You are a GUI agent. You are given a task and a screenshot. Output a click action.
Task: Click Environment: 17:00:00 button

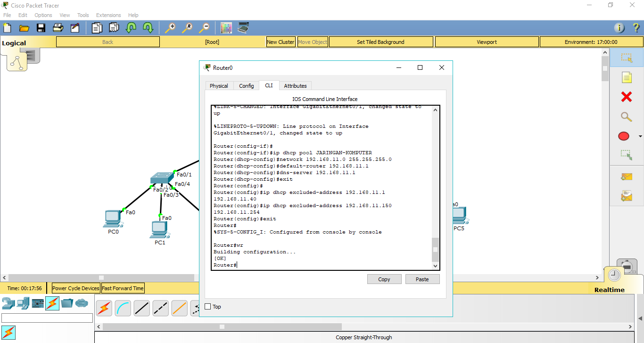click(x=591, y=42)
